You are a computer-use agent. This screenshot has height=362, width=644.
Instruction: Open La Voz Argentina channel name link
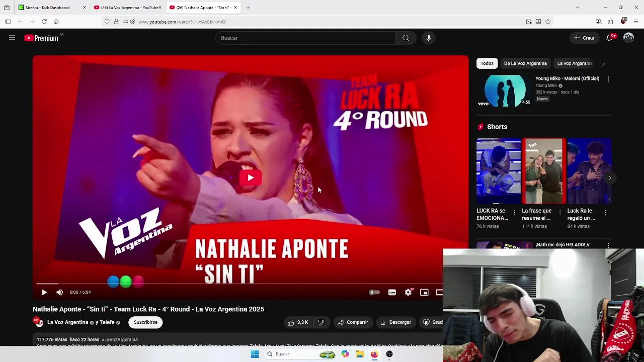pos(67,322)
